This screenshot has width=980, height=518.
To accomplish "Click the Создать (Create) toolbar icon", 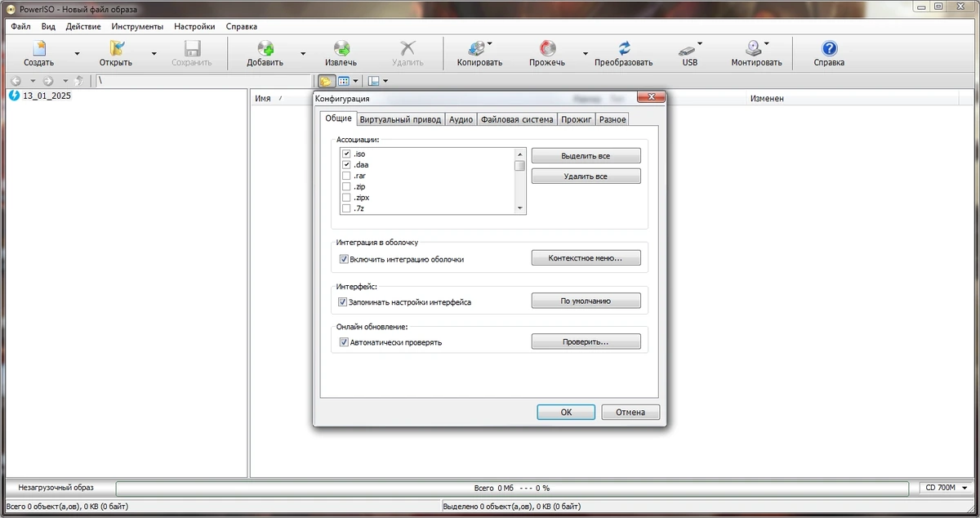I will click(x=39, y=49).
